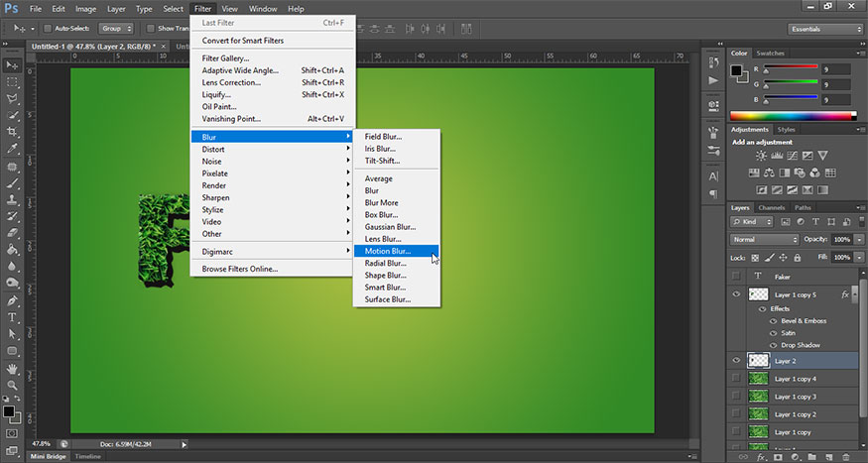This screenshot has width=868, height=463.
Task: Click Browse Filters Online
Action: [x=272, y=269]
